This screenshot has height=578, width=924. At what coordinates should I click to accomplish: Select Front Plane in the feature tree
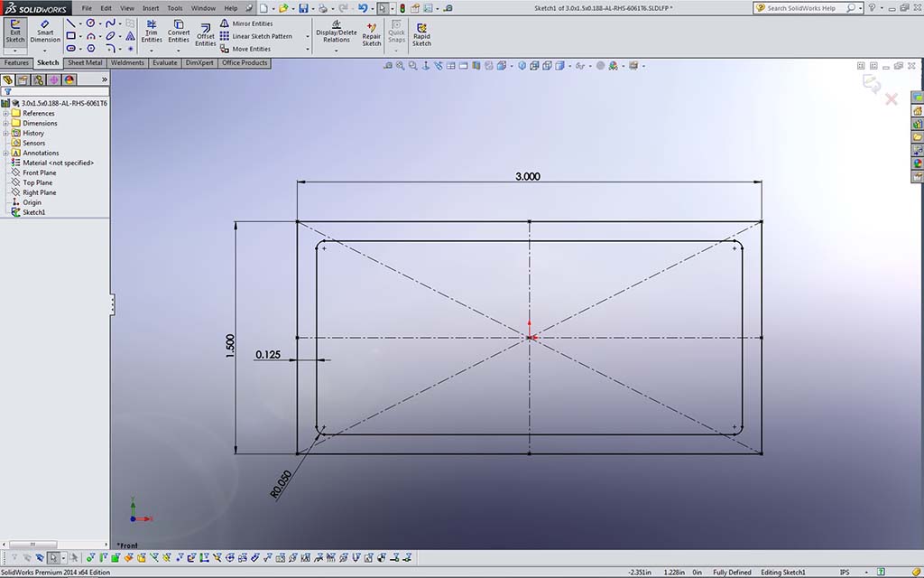[39, 172]
